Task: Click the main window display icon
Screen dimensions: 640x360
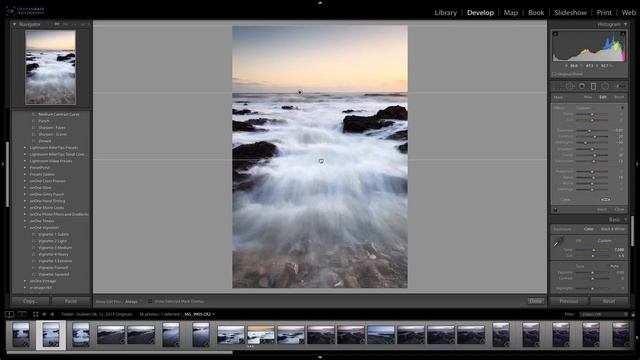Action: tap(10, 314)
